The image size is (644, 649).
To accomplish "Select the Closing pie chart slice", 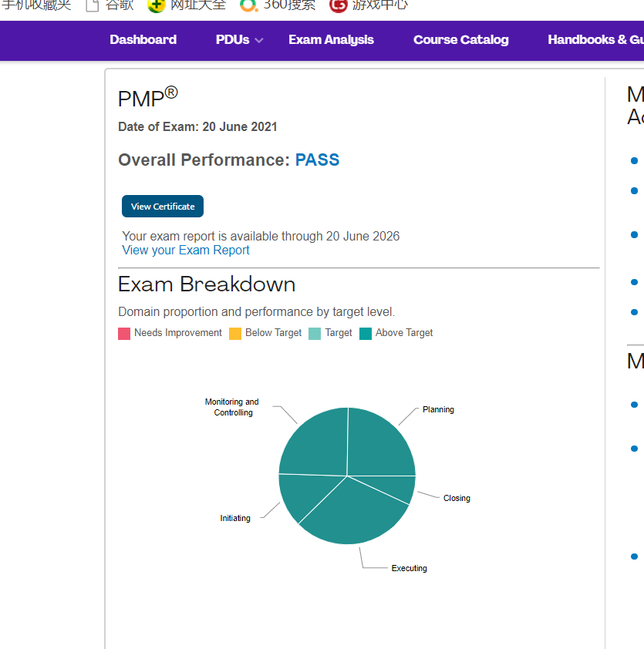I will [x=401, y=488].
